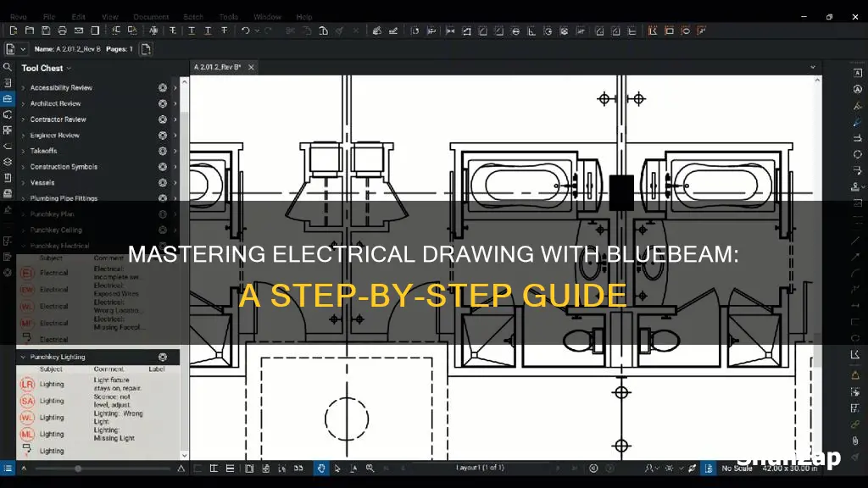Open the document tabs dropdown chevron
The image size is (868, 488).
813,67
